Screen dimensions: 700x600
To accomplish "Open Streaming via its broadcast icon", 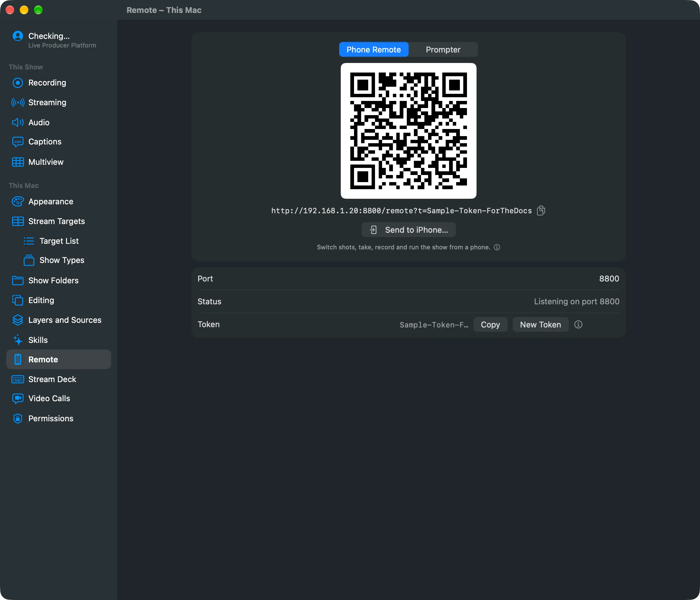I will click(18, 102).
